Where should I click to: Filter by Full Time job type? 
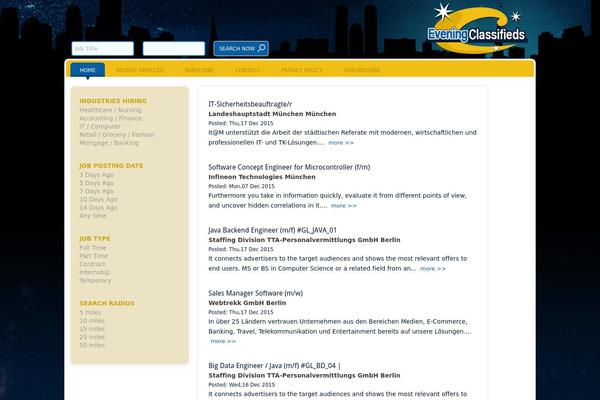[93, 248]
